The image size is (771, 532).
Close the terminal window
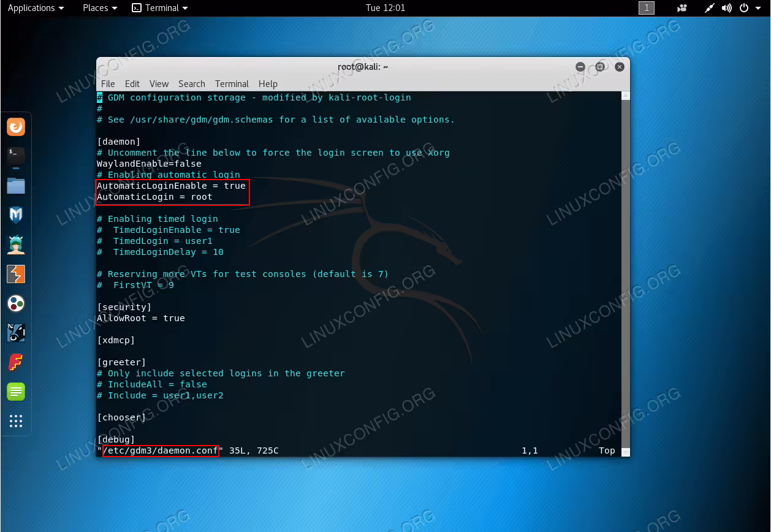tap(620, 67)
